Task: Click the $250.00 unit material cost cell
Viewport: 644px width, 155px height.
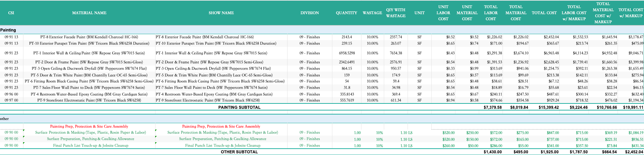Action: coord(472,133)
